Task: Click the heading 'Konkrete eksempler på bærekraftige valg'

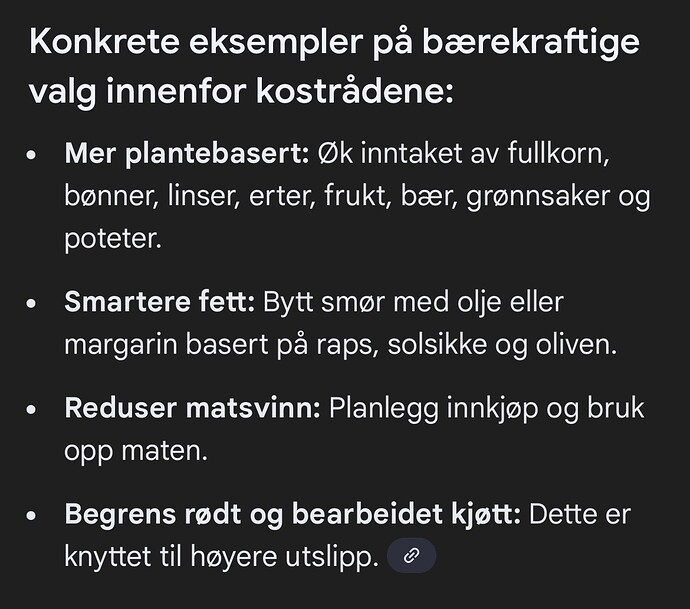Action: point(335,45)
